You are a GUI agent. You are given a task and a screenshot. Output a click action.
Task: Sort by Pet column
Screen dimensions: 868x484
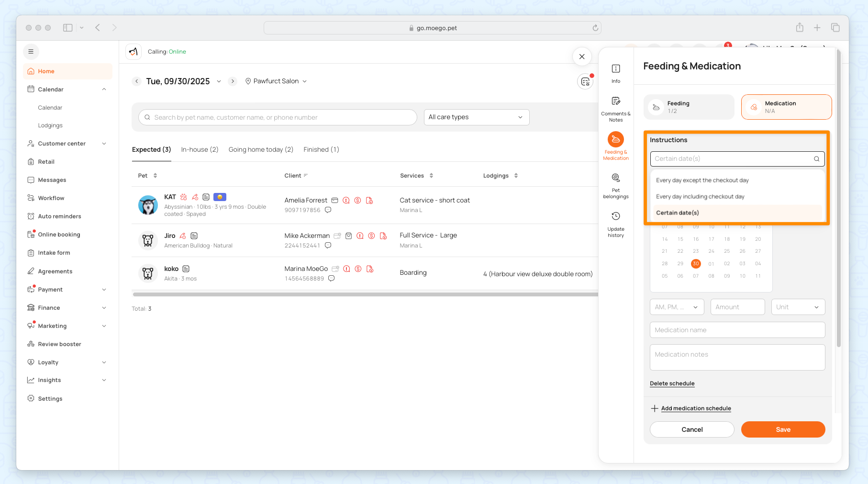pyautogui.click(x=155, y=176)
